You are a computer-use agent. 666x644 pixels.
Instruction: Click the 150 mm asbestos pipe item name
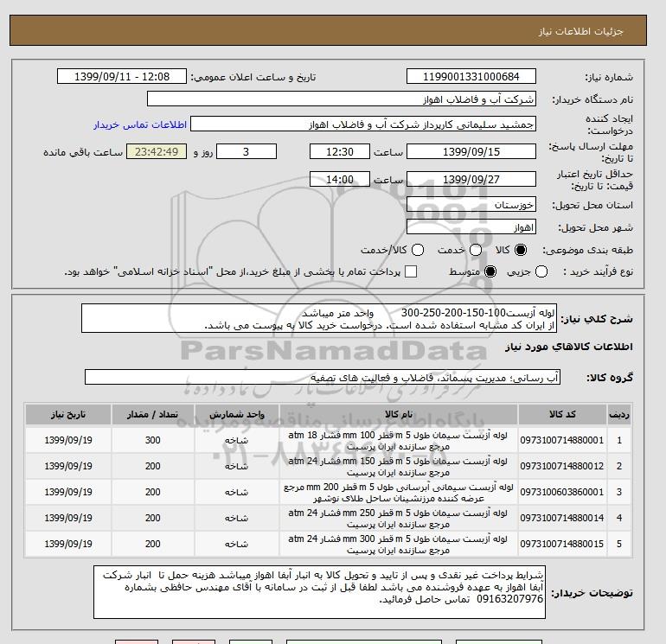[x=398, y=467]
